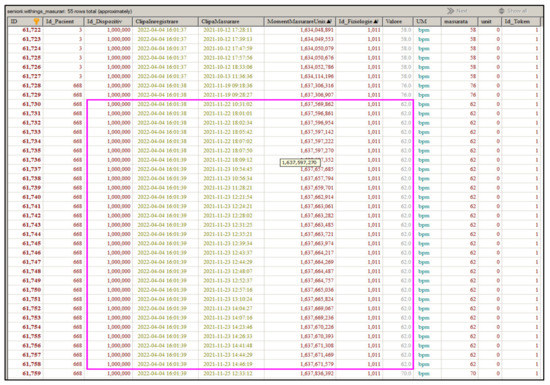Click the Next rows arrow icon

pyautogui.click(x=450, y=11)
